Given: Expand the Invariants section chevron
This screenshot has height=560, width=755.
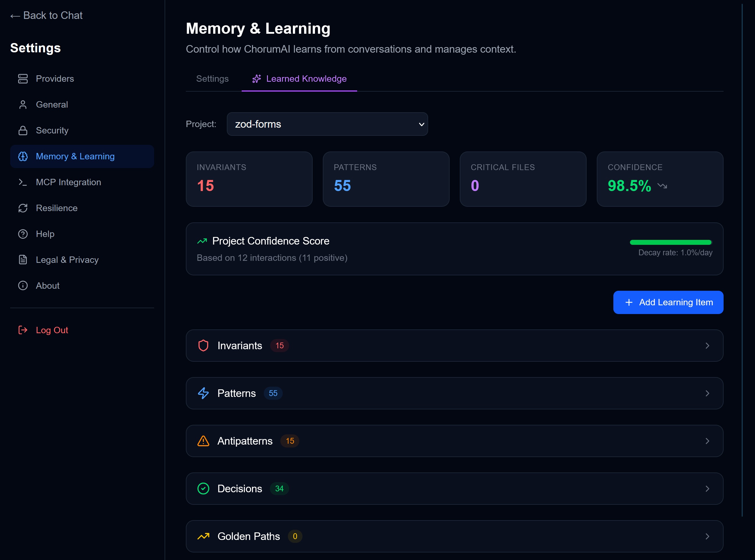Looking at the screenshot, I should tap(707, 345).
